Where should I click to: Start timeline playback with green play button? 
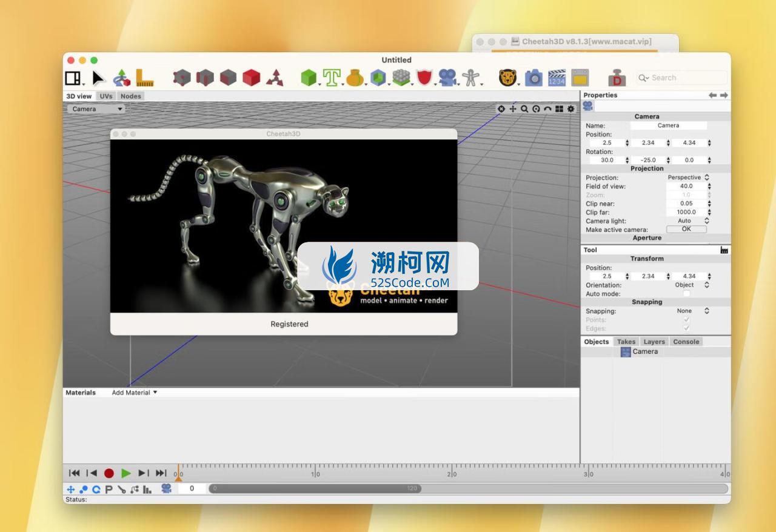tap(125, 473)
